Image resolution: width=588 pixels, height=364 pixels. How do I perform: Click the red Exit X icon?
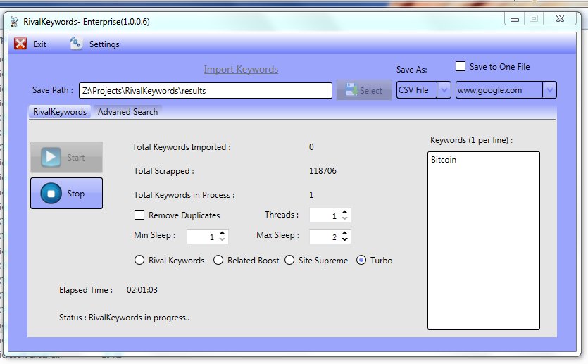click(20, 44)
